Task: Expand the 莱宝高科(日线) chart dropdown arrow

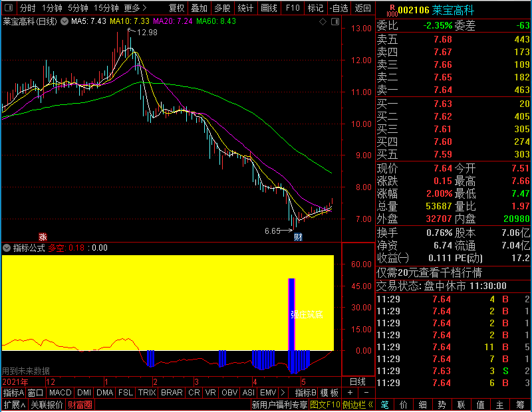Action: [64, 21]
